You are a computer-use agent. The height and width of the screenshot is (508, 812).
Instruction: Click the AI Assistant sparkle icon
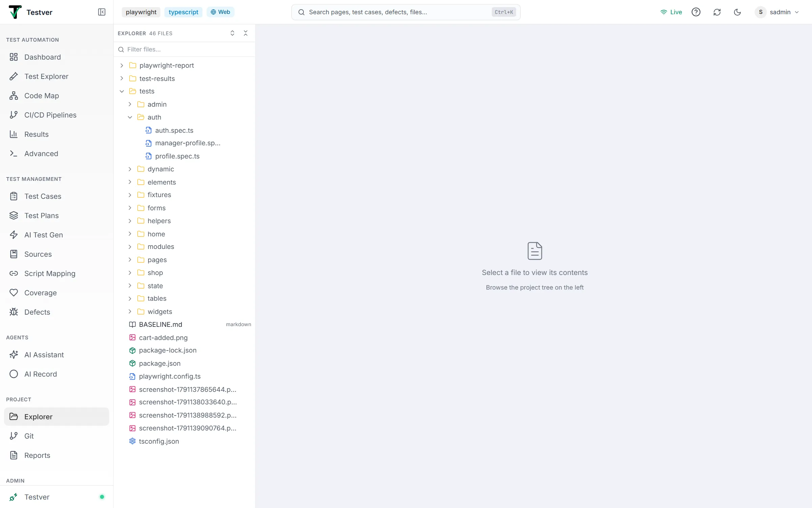[x=14, y=355]
